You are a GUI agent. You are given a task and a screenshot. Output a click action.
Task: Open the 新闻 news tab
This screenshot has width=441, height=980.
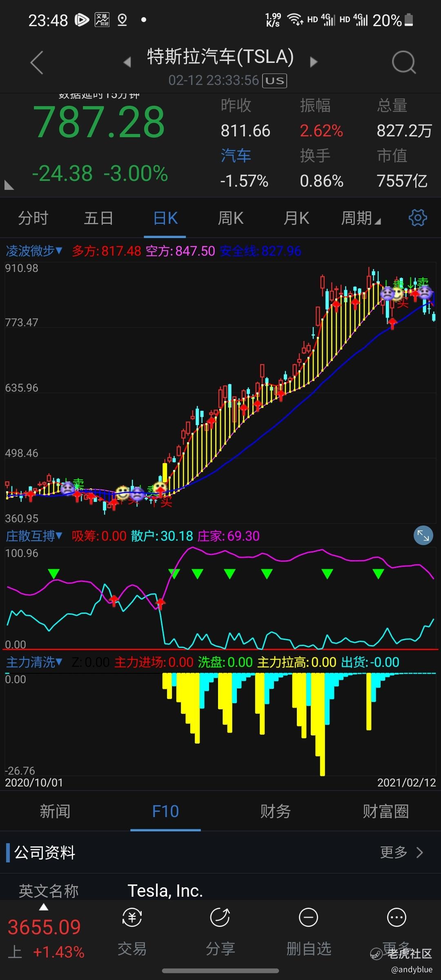click(55, 811)
